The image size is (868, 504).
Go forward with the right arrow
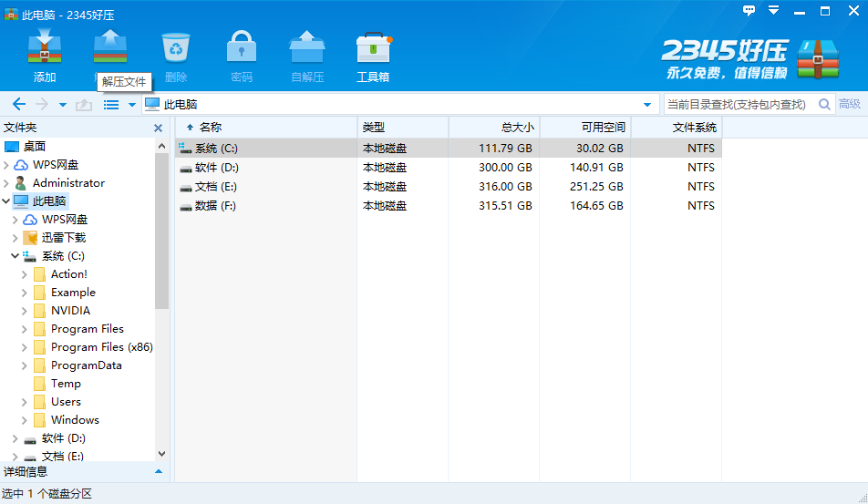pos(42,104)
